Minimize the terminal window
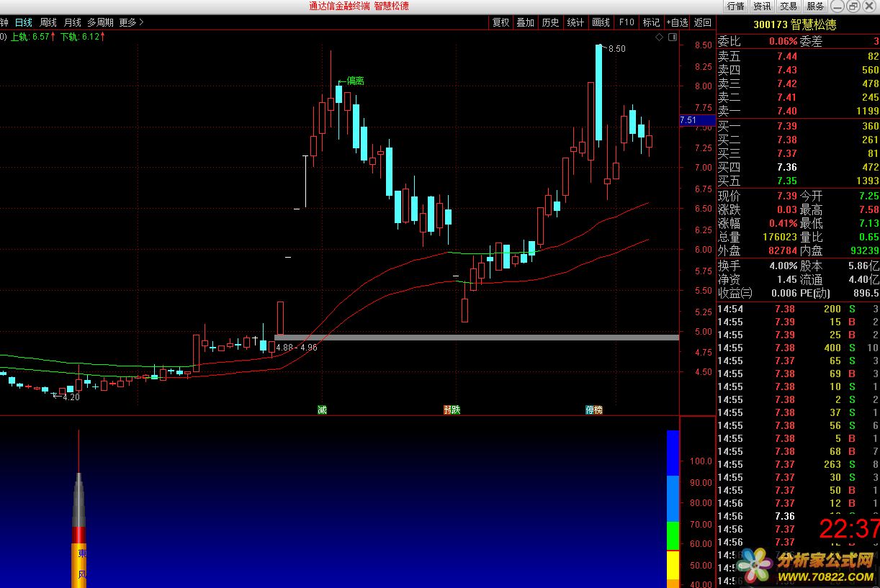Screen dimensions: 880x588 pos(837,6)
